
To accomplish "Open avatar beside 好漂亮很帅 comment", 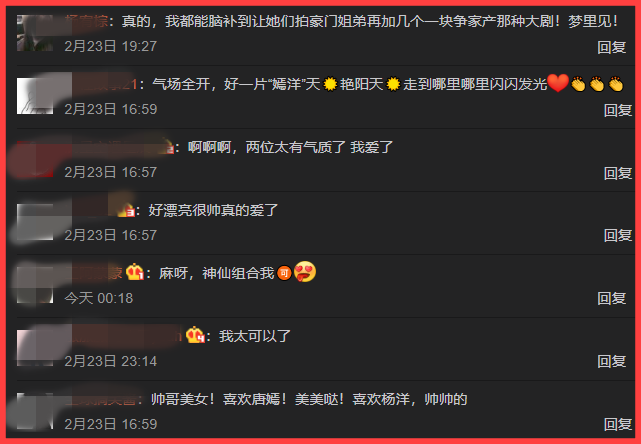I will tap(35, 222).
